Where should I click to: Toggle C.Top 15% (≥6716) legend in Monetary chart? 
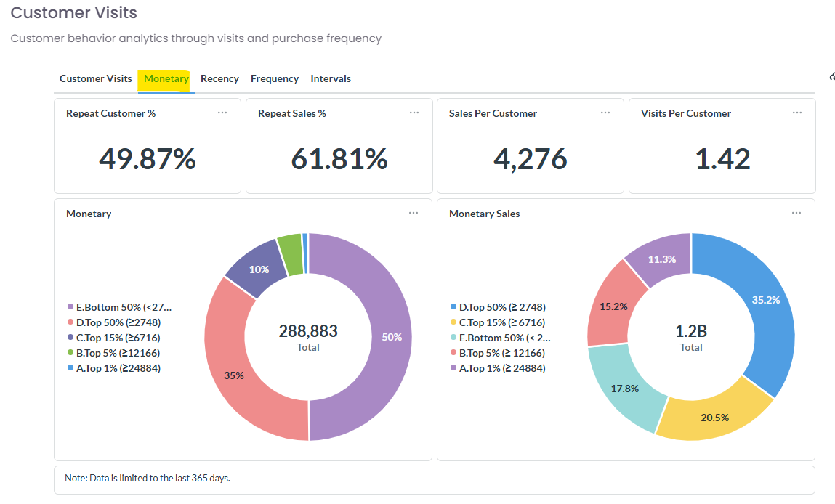[113, 338]
